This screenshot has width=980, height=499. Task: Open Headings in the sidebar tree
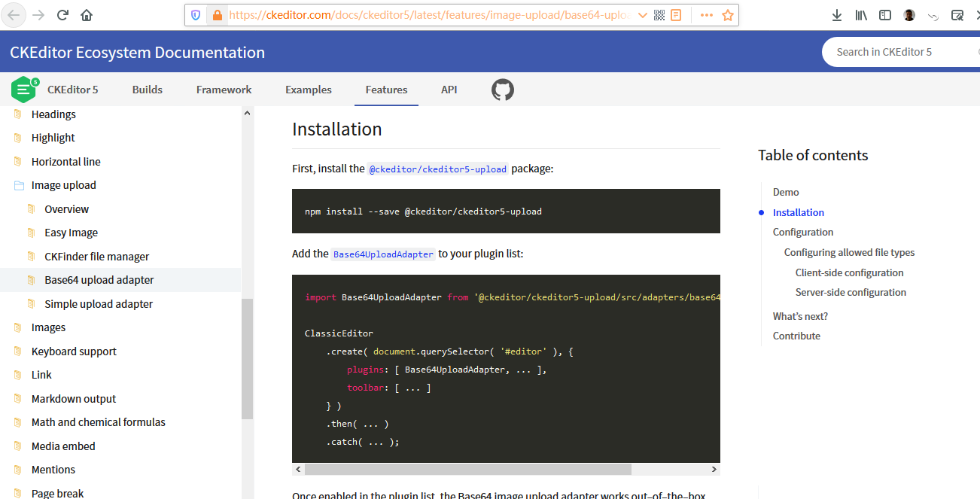(x=53, y=114)
